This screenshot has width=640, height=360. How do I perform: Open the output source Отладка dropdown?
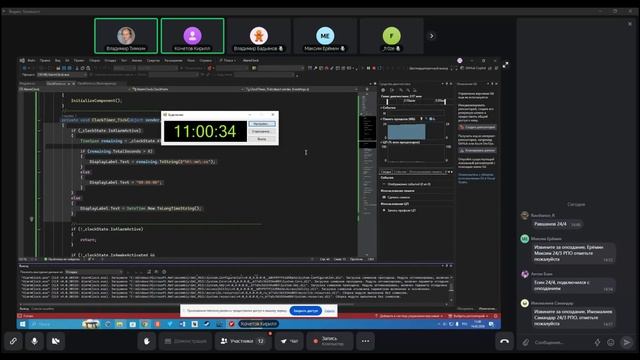click(x=93, y=272)
